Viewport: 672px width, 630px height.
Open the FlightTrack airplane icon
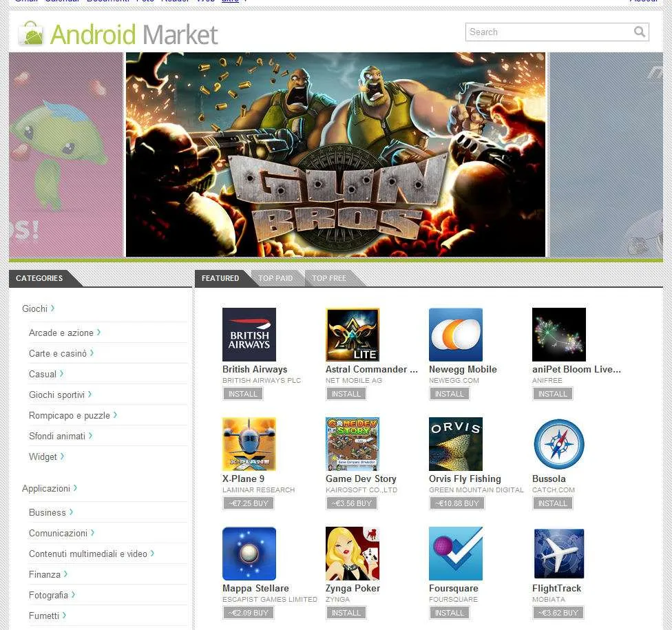coord(559,554)
